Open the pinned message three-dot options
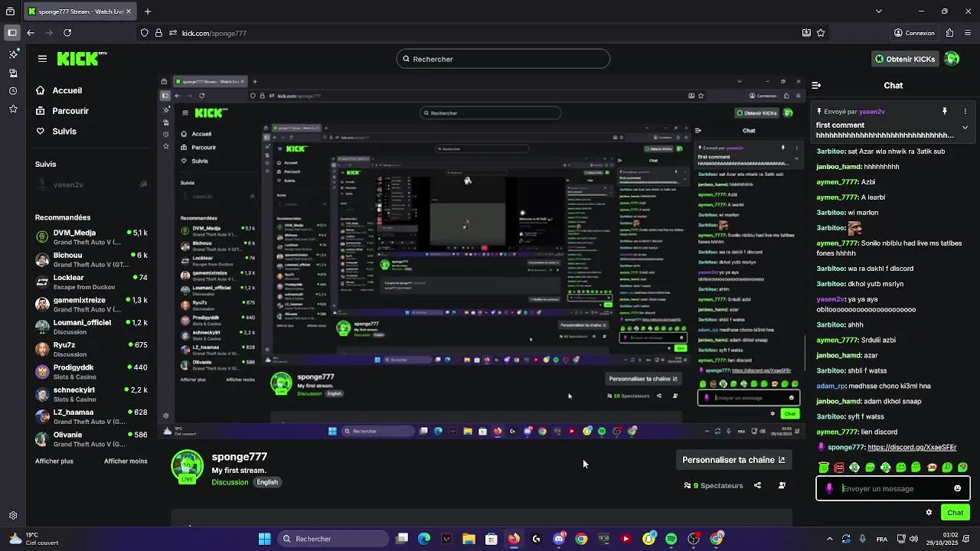 965,112
